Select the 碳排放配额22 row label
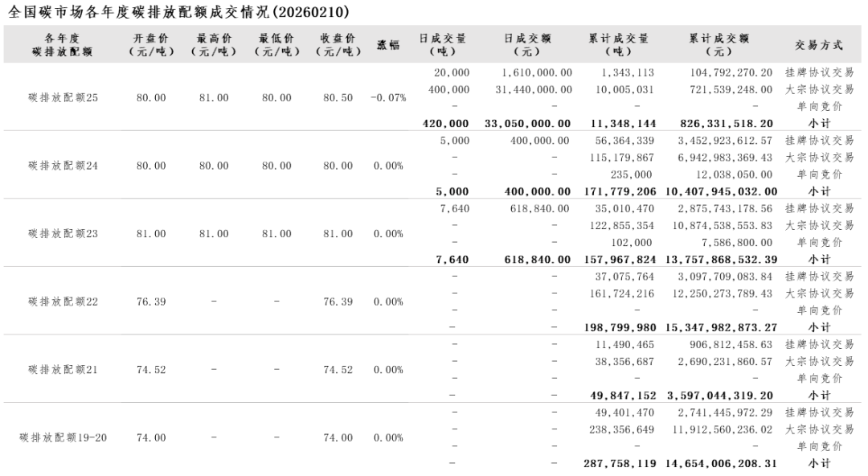The image size is (868, 476). click(x=63, y=302)
